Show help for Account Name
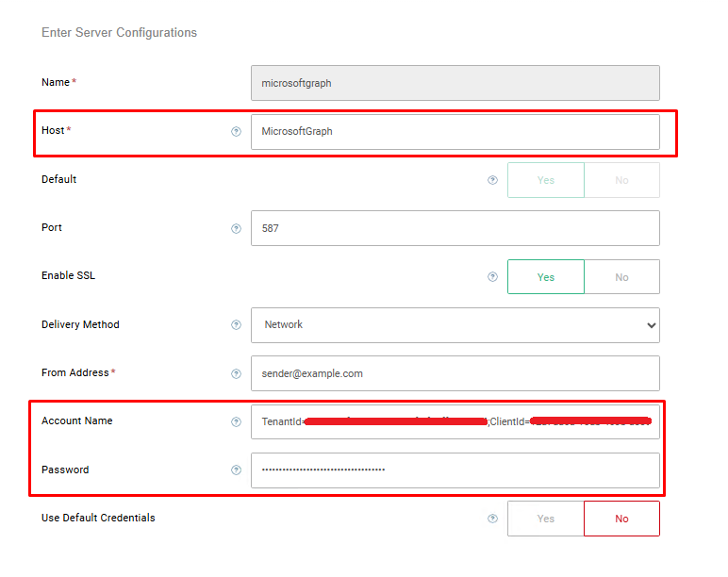The image size is (728, 577). (x=236, y=421)
